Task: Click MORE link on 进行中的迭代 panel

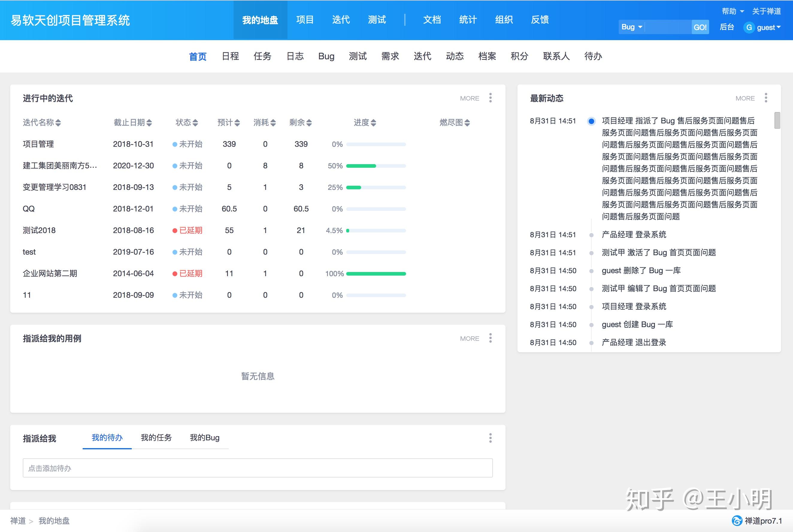Action: point(470,98)
